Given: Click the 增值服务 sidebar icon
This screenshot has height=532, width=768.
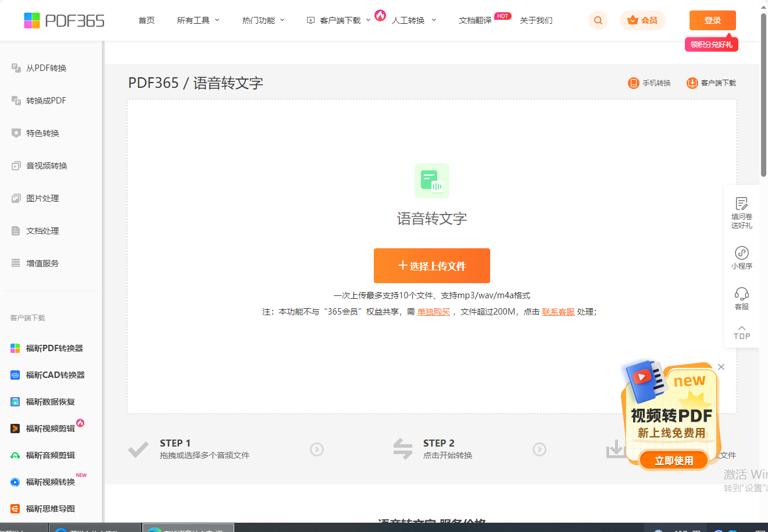Looking at the screenshot, I should coord(16,263).
